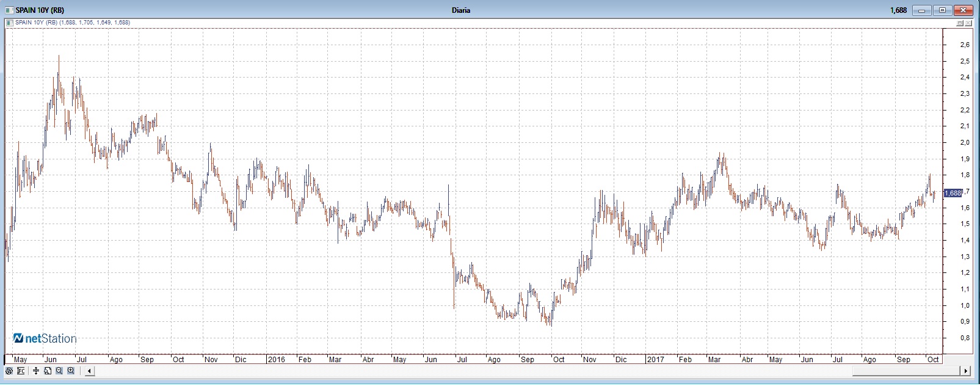
Task: Click the Diaria timeframe label
Action: [461, 10]
